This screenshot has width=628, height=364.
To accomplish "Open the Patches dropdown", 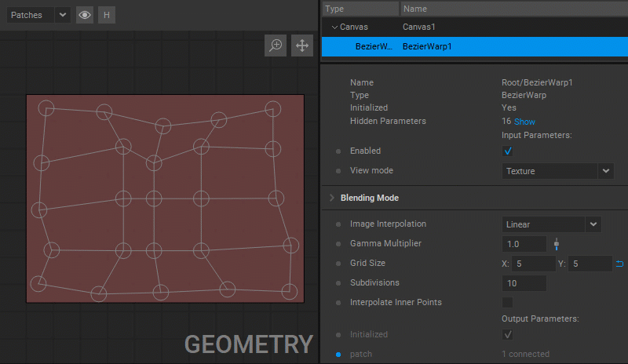I will [38, 15].
